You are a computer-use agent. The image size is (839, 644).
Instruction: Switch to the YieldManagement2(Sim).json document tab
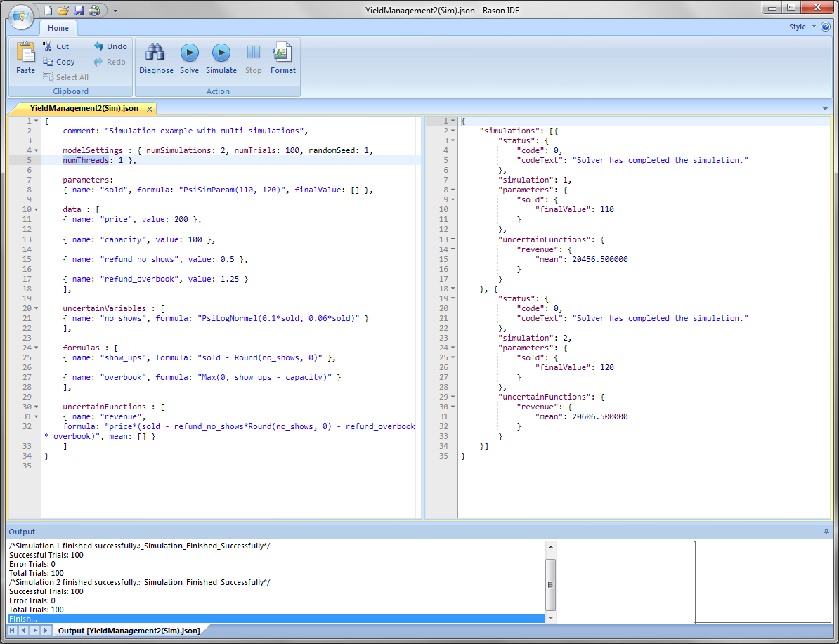[x=84, y=109]
